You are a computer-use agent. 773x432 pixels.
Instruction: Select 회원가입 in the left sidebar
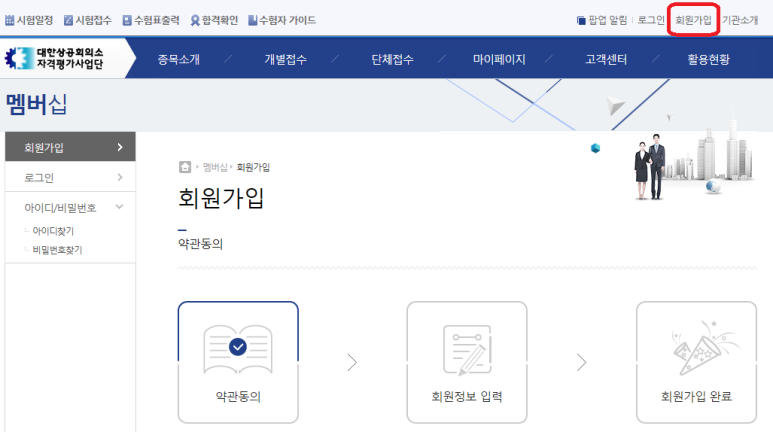click(70, 147)
